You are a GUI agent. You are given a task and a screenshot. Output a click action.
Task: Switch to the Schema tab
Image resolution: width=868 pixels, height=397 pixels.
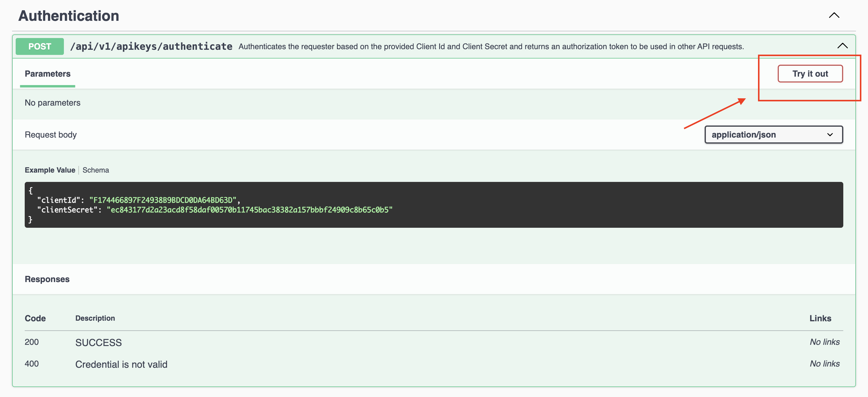[x=96, y=170]
